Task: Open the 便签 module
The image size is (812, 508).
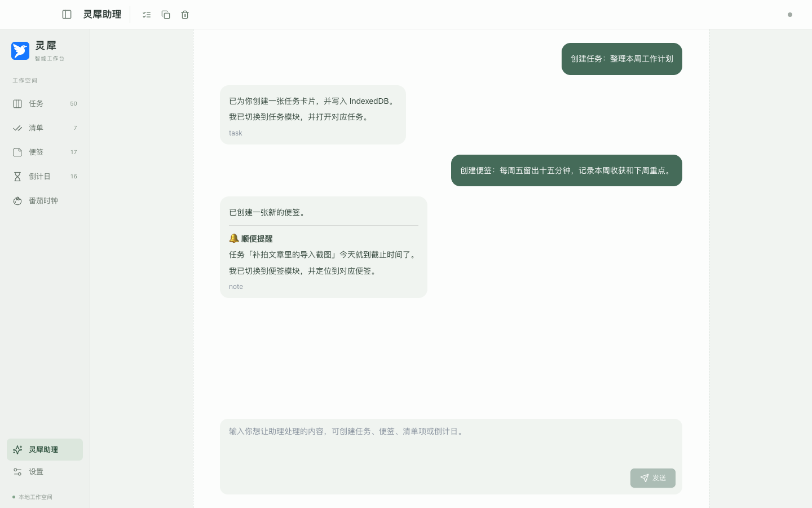Action: (45, 152)
